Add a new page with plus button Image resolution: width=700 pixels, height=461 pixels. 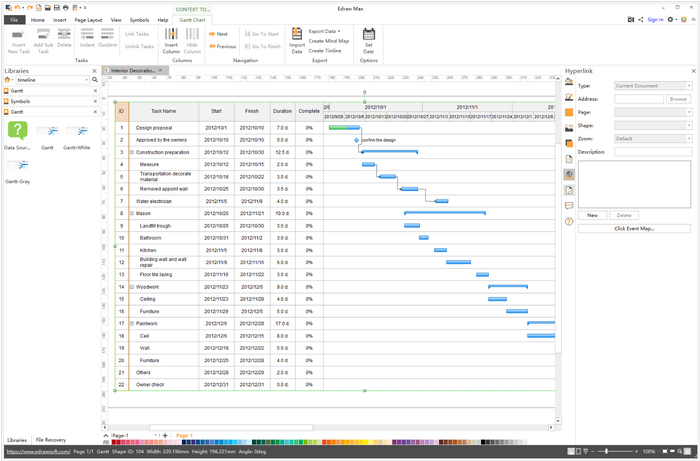point(165,436)
